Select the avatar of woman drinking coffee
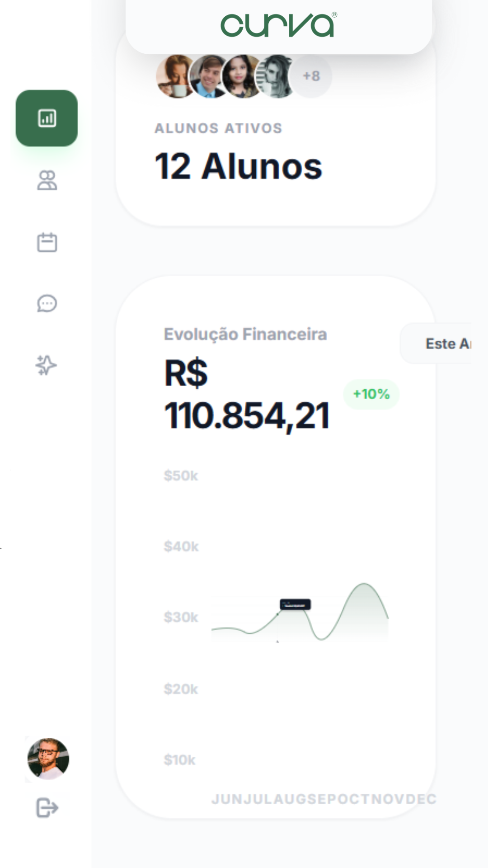This screenshot has width=488, height=868. (174, 77)
